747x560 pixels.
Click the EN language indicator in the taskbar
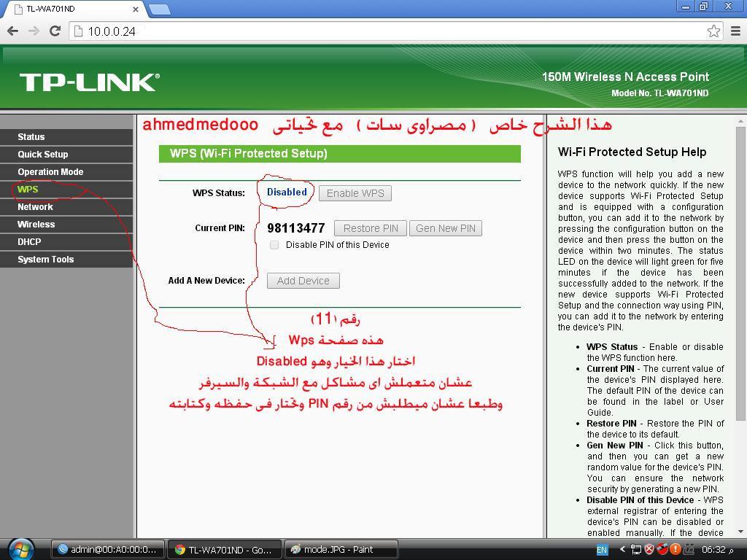click(x=602, y=550)
